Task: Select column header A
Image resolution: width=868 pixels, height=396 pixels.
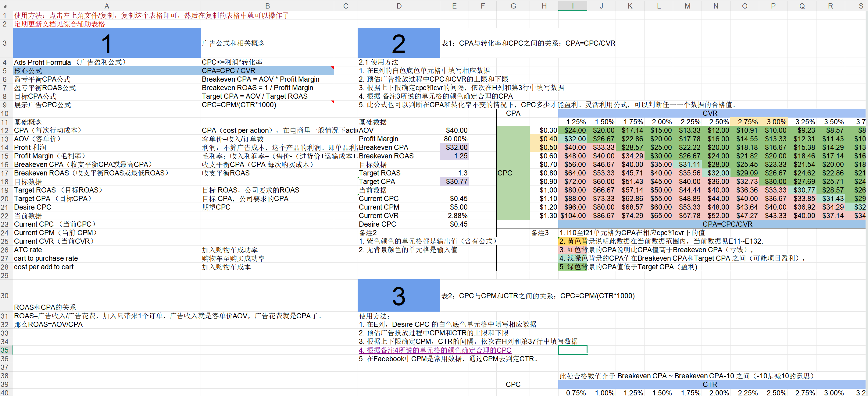Action: coord(107,6)
